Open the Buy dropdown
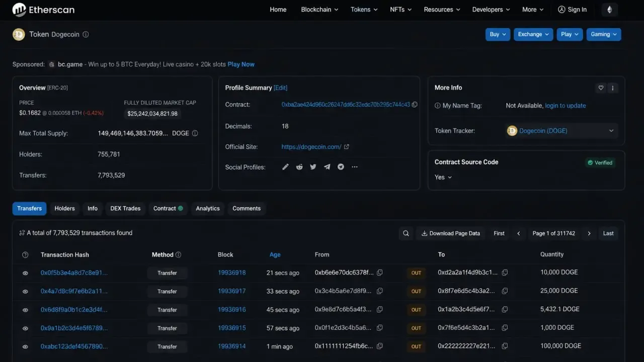The width and height of the screenshot is (644, 362). click(x=498, y=34)
